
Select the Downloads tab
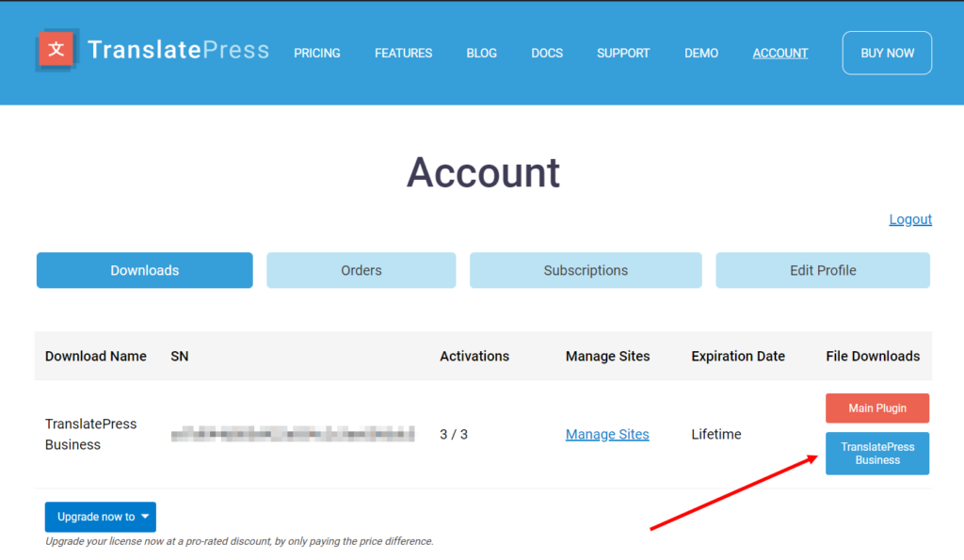point(144,270)
